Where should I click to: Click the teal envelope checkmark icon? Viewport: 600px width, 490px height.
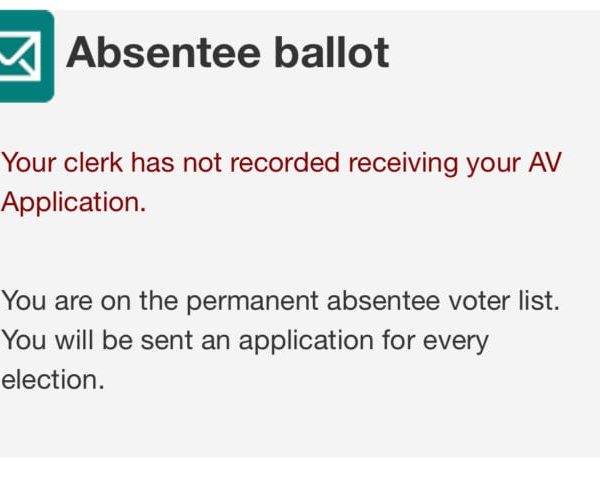tap(24, 55)
